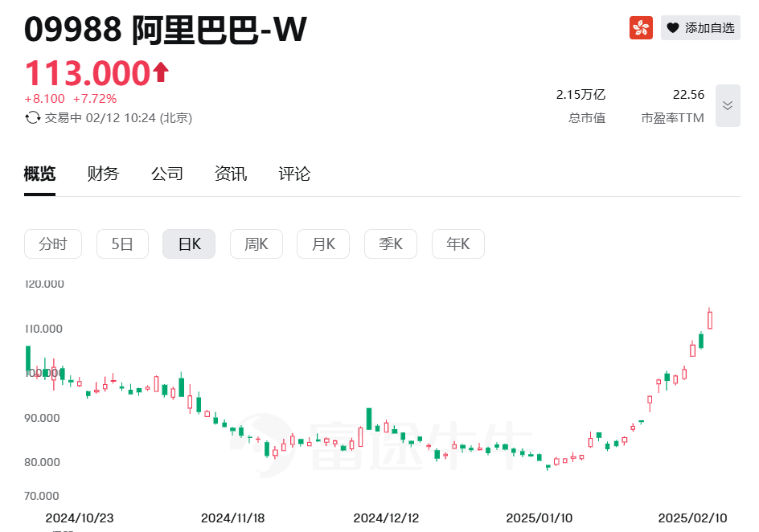This screenshot has width=759, height=532.
Task: Select the 分时 chart period
Action: pyautogui.click(x=53, y=244)
